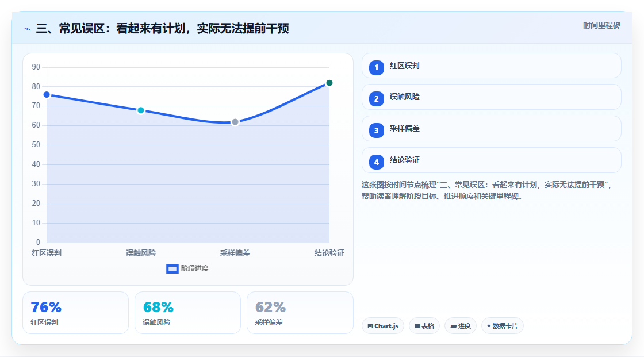
Task: Open the 红区误判 step row
Action: tap(491, 66)
